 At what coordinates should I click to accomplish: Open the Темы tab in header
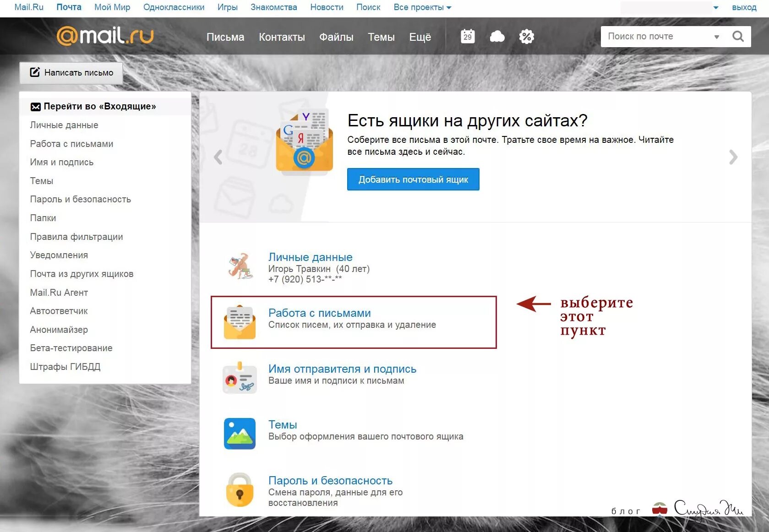[x=381, y=37]
